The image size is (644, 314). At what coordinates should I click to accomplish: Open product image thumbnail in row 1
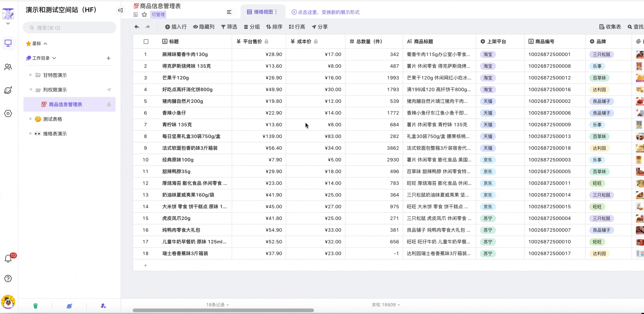coord(640,55)
